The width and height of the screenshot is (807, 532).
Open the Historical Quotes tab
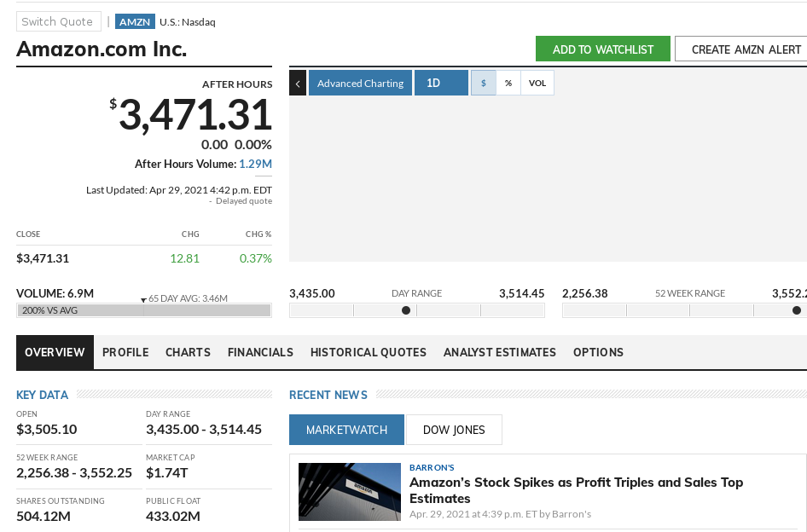[x=369, y=352]
